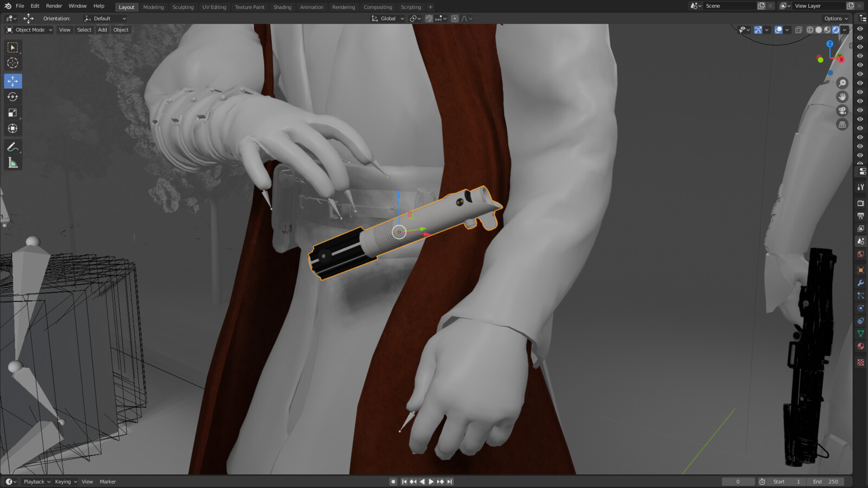Screen dimensions: 868x488
Task: Open the Playback dropdown in timeline
Action: 36,481
